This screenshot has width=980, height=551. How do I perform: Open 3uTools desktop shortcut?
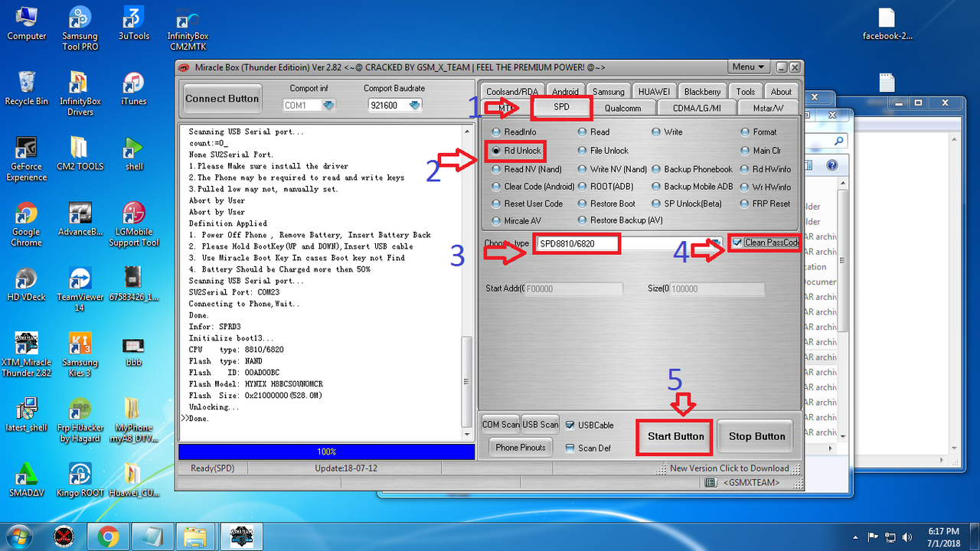pos(134,23)
